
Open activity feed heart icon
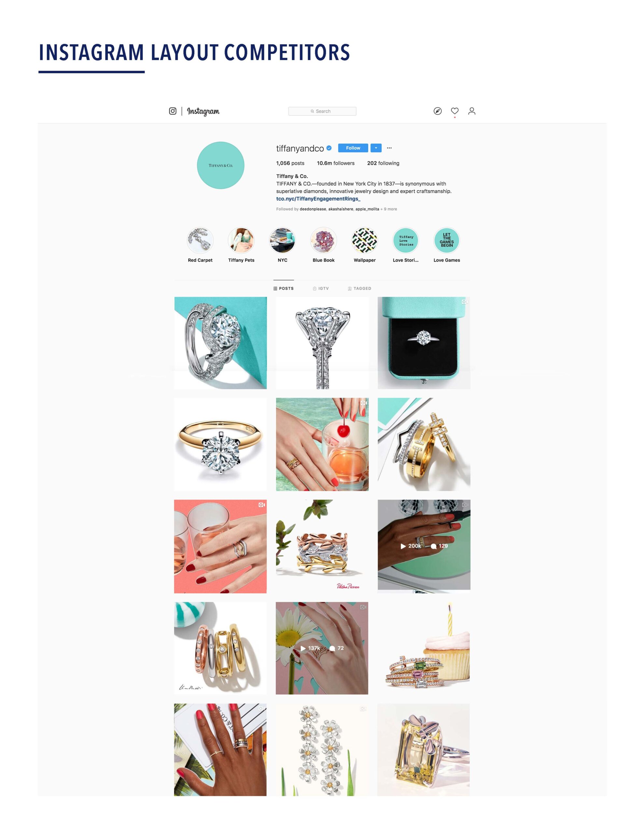tap(454, 111)
